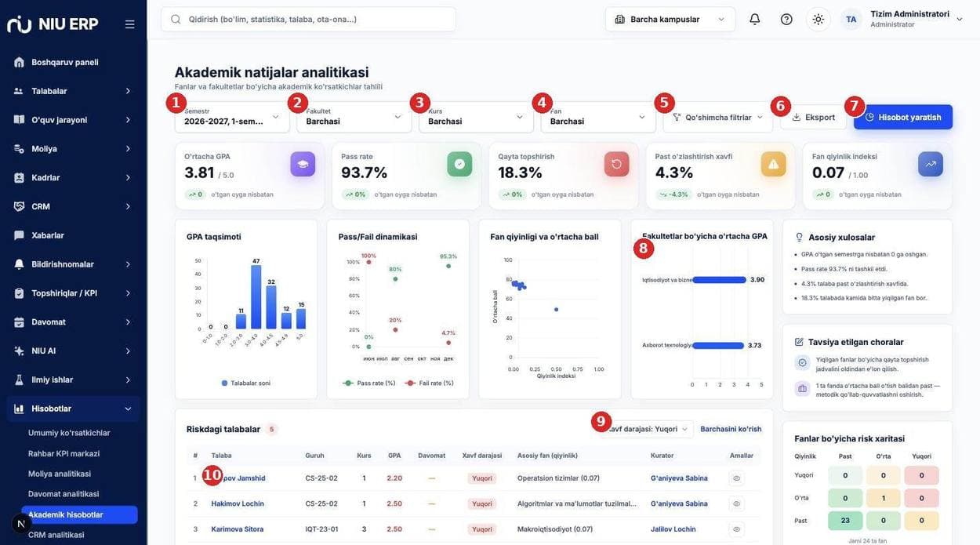Click the Hisobot yaratish button
The width and height of the screenshot is (980, 545).
tap(903, 117)
